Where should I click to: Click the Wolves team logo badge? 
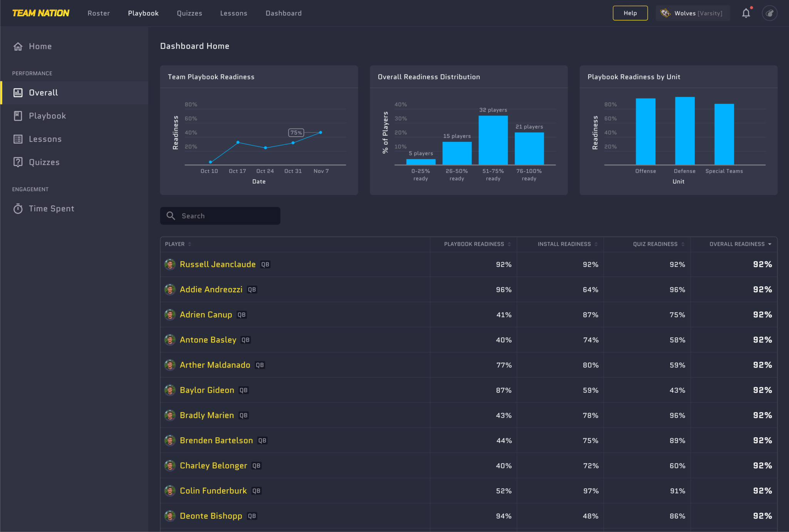[x=666, y=13]
